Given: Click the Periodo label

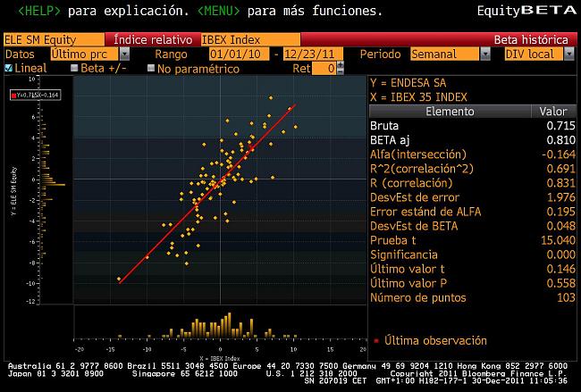Looking at the screenshot, I should (380, 54).
